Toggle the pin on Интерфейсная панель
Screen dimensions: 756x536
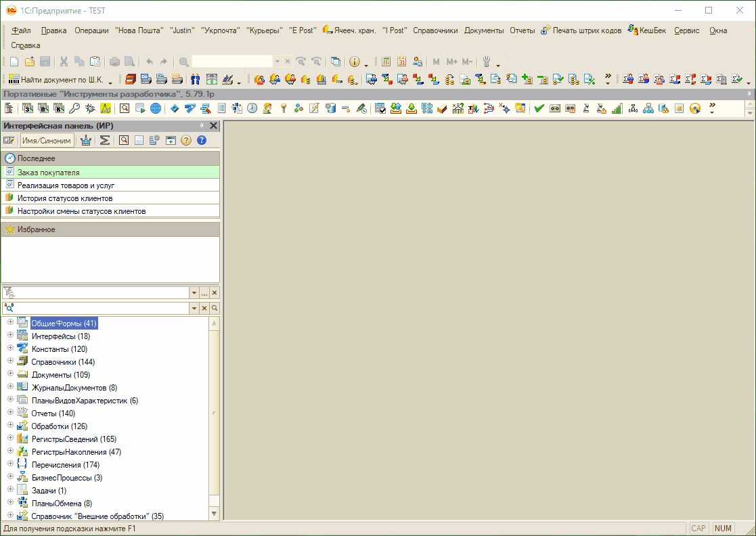202,126
